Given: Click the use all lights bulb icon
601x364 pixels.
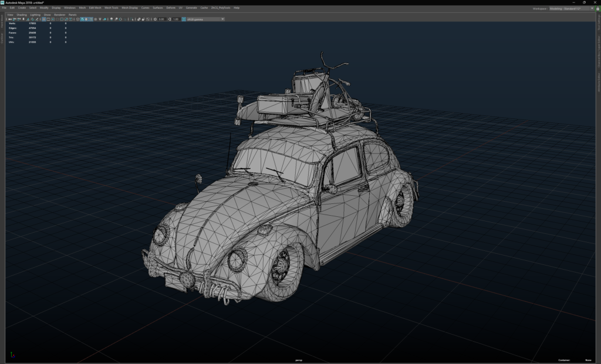Looking at the screenshot, I should (x=100, y=19).
